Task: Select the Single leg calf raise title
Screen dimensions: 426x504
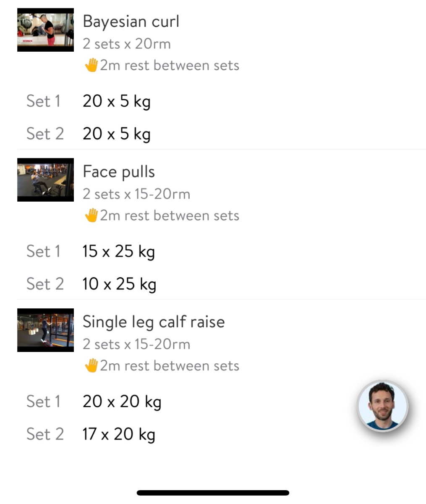Action: coord(154,322)
